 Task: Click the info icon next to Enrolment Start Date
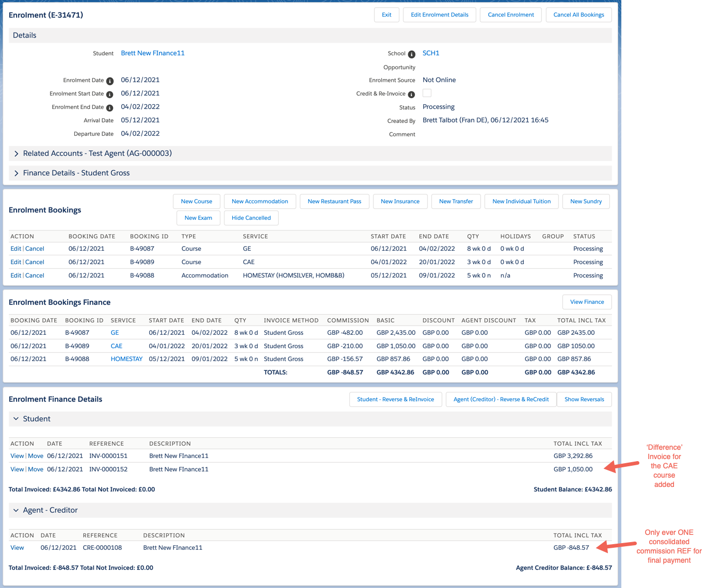pyautogui.click(x=109, y=94)
